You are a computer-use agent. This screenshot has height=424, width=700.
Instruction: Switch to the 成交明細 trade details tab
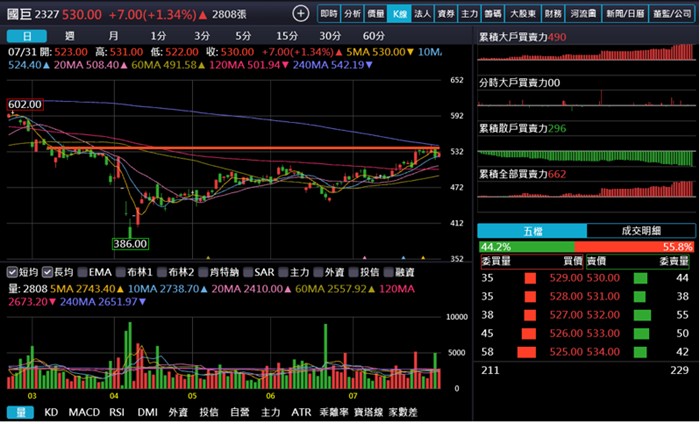pyautogui.click(x=640, y=230)
